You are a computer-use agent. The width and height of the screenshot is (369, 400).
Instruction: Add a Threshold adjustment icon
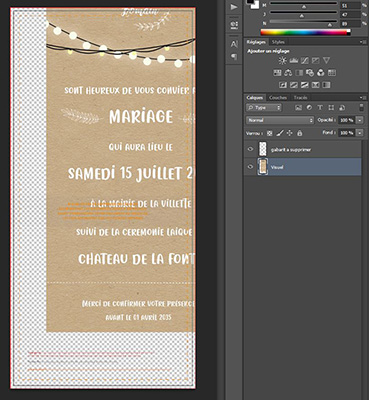(305, 85)
